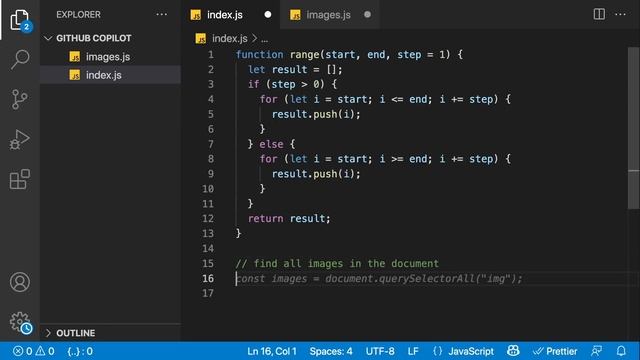The width and height of the screenshot is (640, 360).
Task: Click the GitHub Copilot status icon
Action: coord(513,351)
